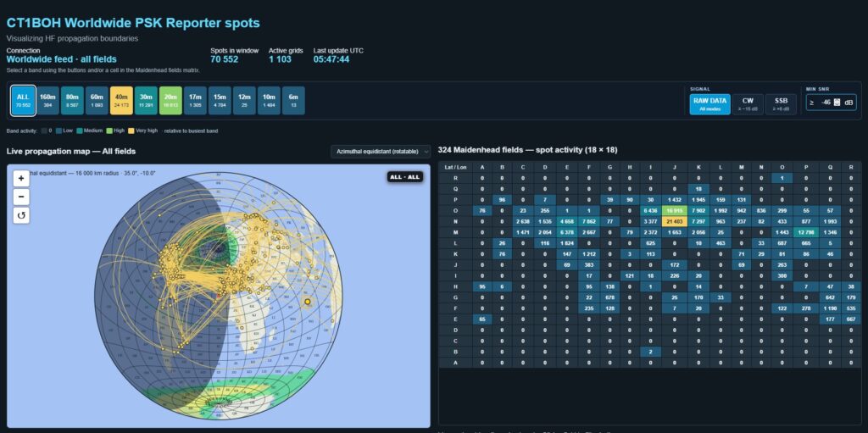Viewport: 868px width, 433px height.
Task: Choose RAW DATA signal mode
Action: (x=709, y=104)
